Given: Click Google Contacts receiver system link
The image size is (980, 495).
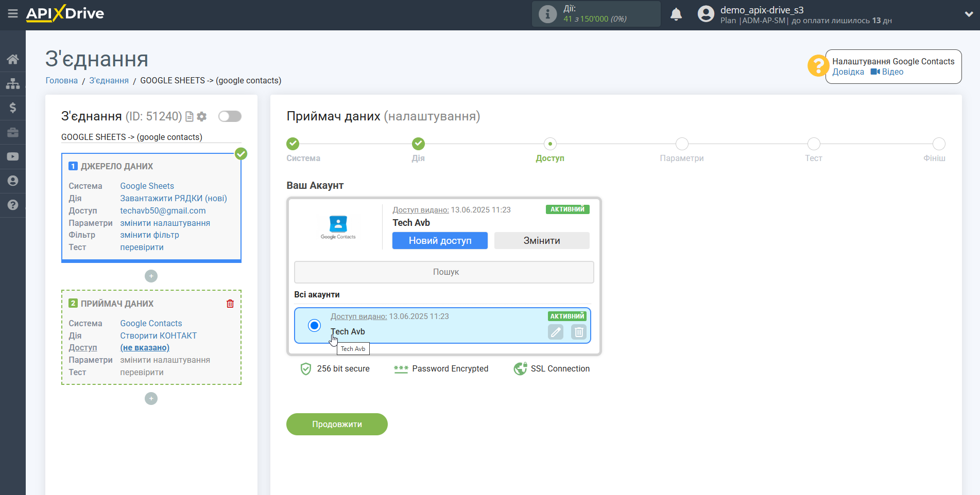Looking at the screenshot, I should tap(151, 324).
